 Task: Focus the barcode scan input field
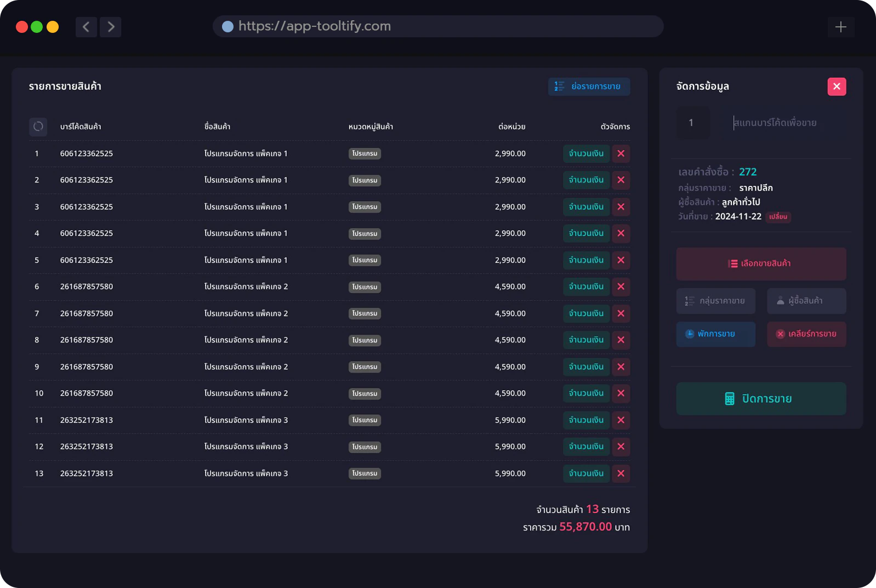coord(782,123)
